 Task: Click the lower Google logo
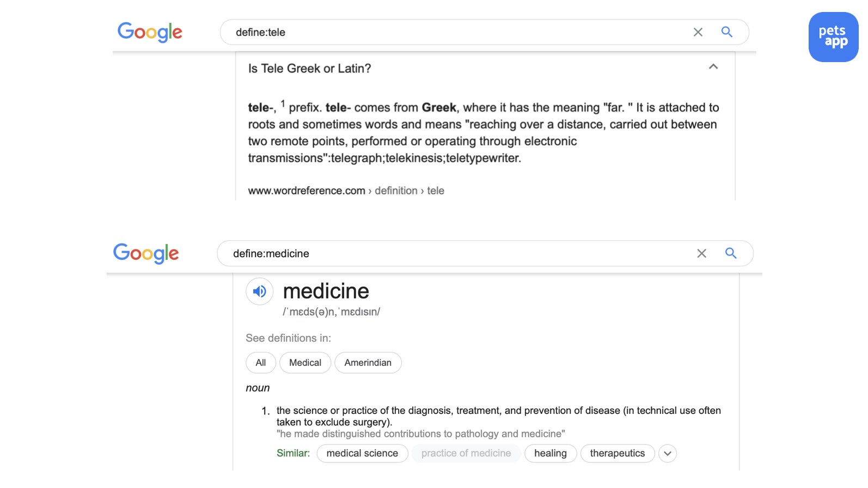click(x=146, y=253)
